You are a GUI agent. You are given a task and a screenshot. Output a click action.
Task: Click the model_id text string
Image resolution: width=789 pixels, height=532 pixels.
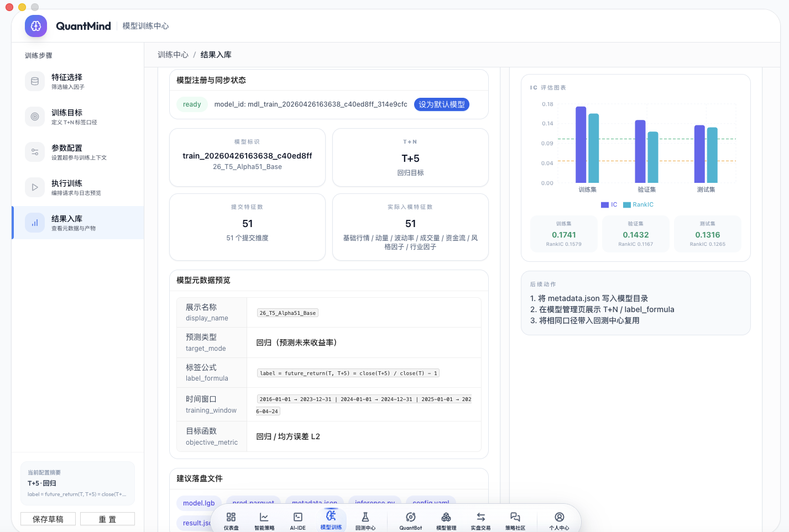(x=311, y=104)
